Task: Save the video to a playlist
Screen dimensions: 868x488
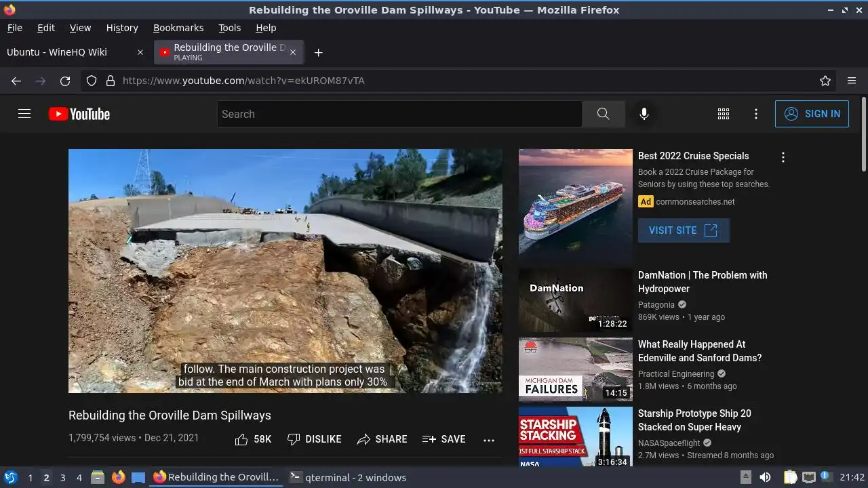Action: 443,439
